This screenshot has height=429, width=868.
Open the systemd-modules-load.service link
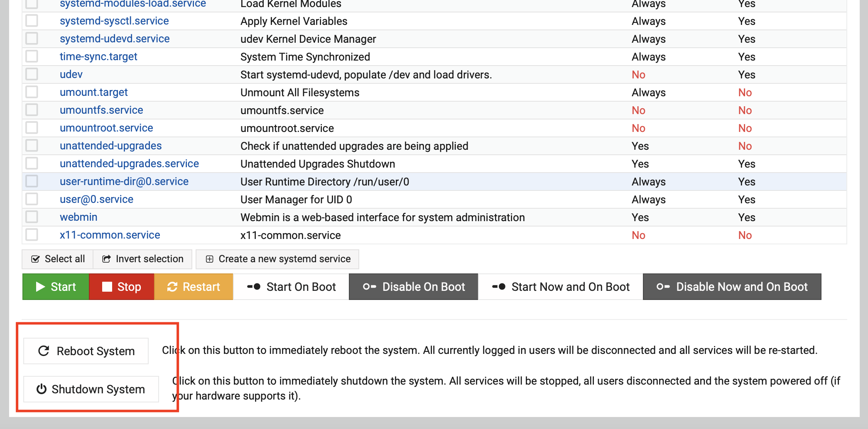click(133, 4)
